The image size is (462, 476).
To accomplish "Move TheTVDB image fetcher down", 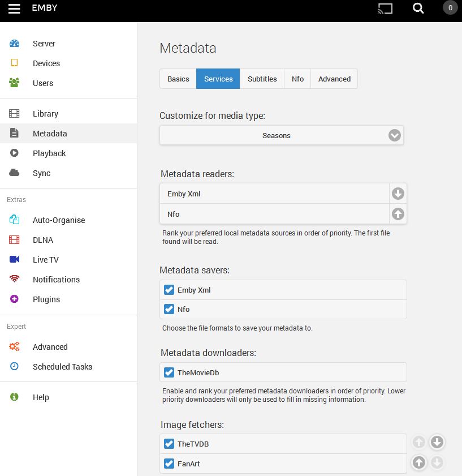I will pos(437,443).
